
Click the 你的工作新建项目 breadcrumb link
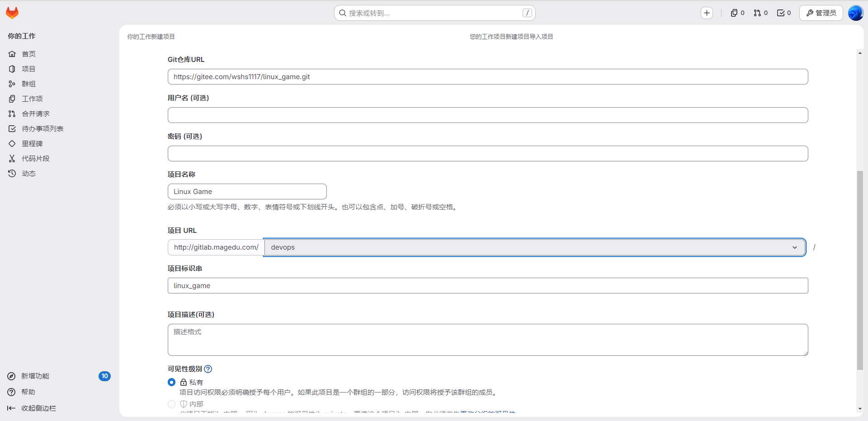151,37
